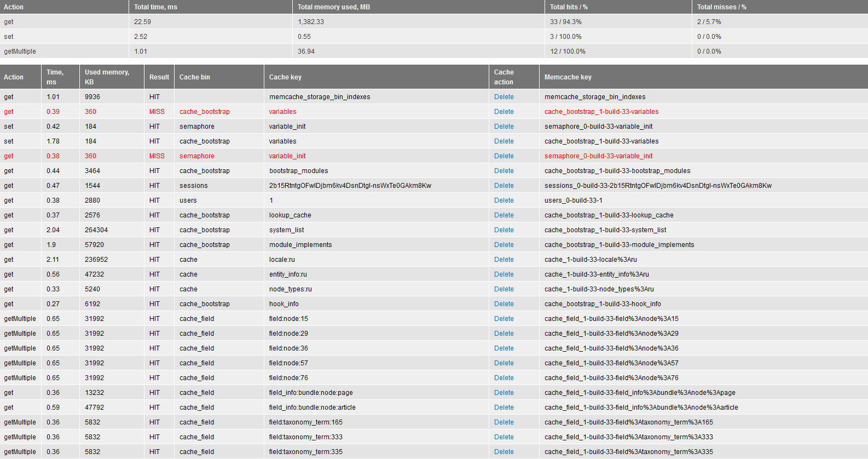Delete the entity_info:ru cache entry

point(504,274)
